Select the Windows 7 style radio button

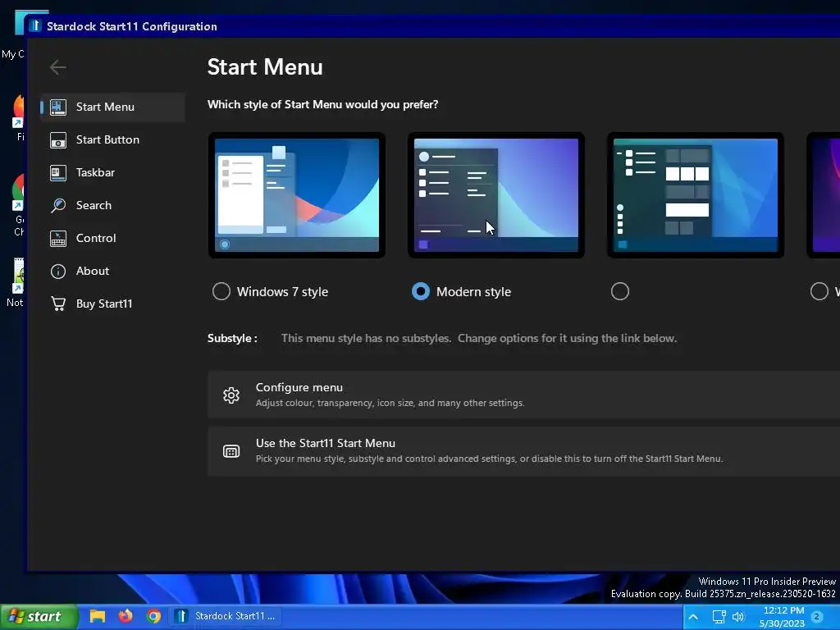221,291
